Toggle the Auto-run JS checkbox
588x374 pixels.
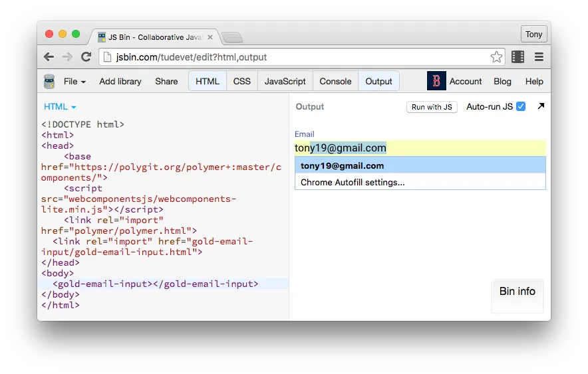pyautogui.click(x=521, y=107)
